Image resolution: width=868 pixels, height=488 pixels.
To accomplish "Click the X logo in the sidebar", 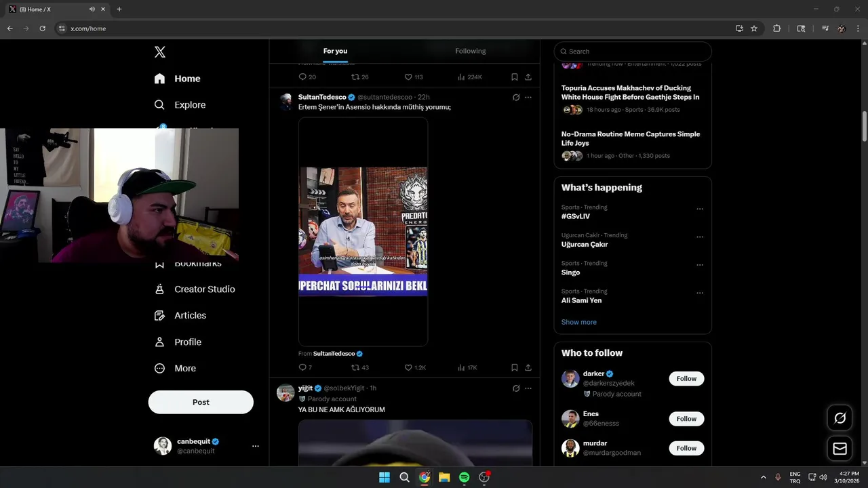I will coord(159,52).
